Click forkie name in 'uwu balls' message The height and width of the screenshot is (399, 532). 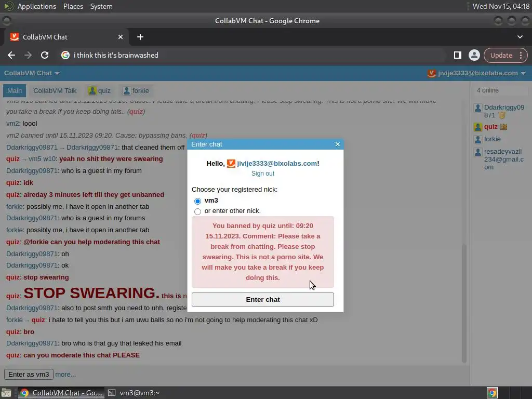14,320
